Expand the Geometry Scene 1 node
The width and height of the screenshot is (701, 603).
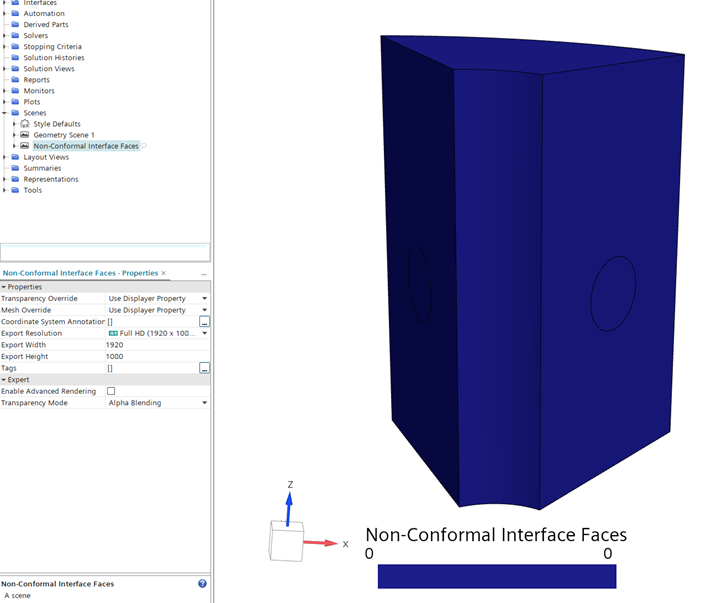pos(14,135)
